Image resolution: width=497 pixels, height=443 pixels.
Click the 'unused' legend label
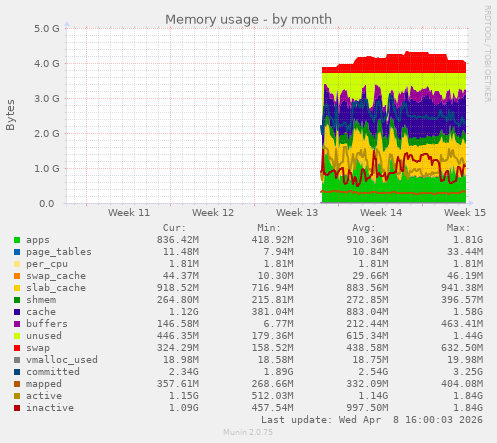pos(44,336)
